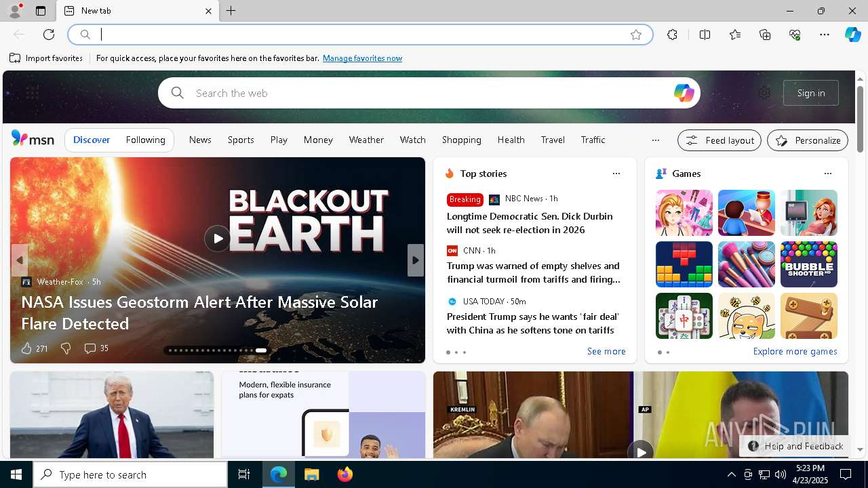Open the Travel category
This screenshot has width=868, height=488.
click(x=553, y=140)
